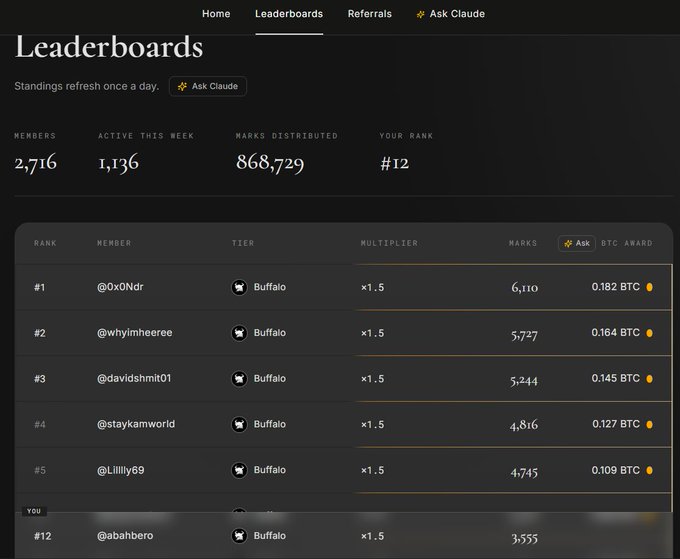Click the 6,110 marks value
The width and height of the screenshot is (680, 559).
524,288
